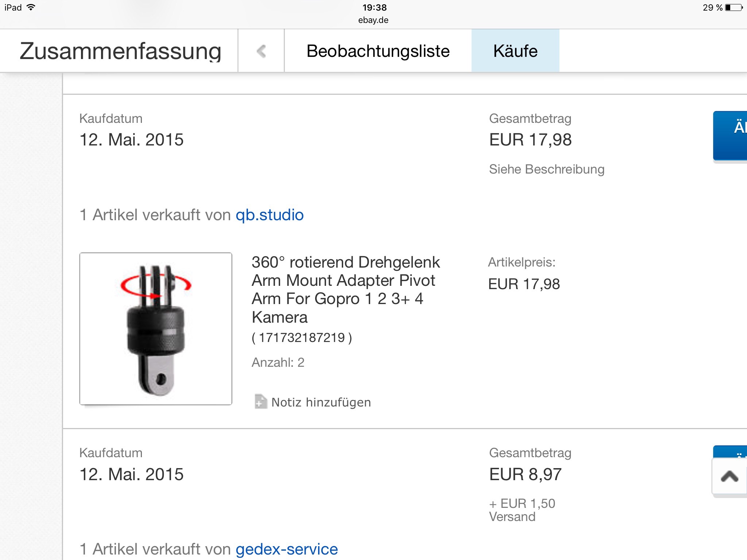Click the GoPro swivel mount thumbnail
The height and width of the screenshot is (560, 747).
pyautogui.click(x=156, y=329)
